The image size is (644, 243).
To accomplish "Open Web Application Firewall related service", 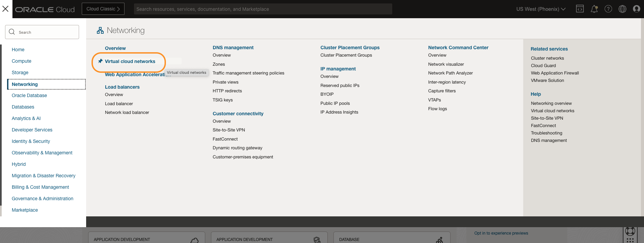I will (555, 73).
